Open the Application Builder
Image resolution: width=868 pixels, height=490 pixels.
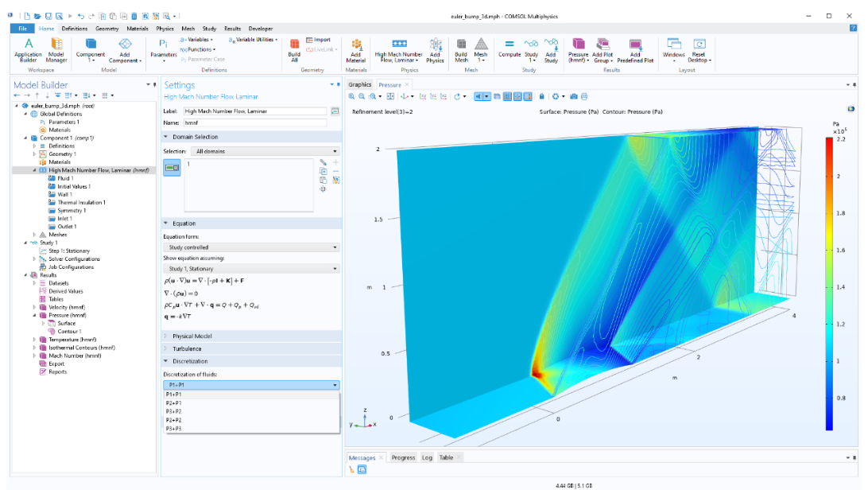29,50
